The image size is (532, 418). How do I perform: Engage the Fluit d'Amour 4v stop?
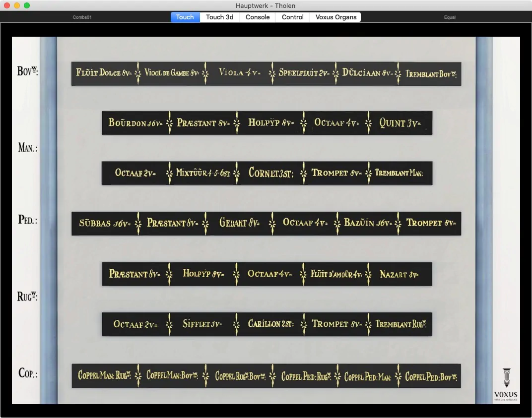(336, 274)
